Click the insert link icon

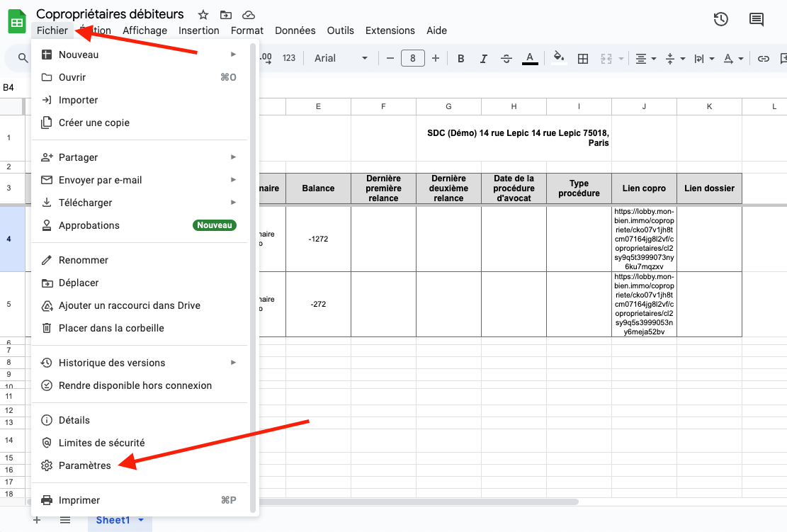click(764, 59)
